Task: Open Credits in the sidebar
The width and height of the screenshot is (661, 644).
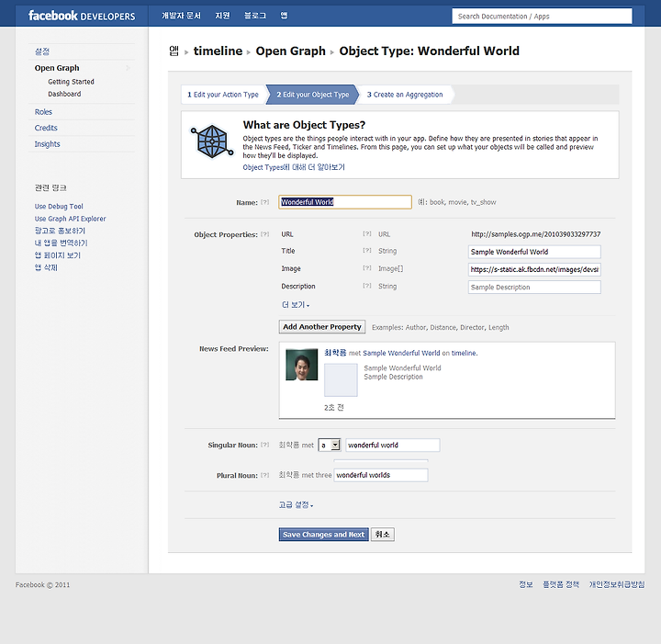Action: click(x=46, y=128)
